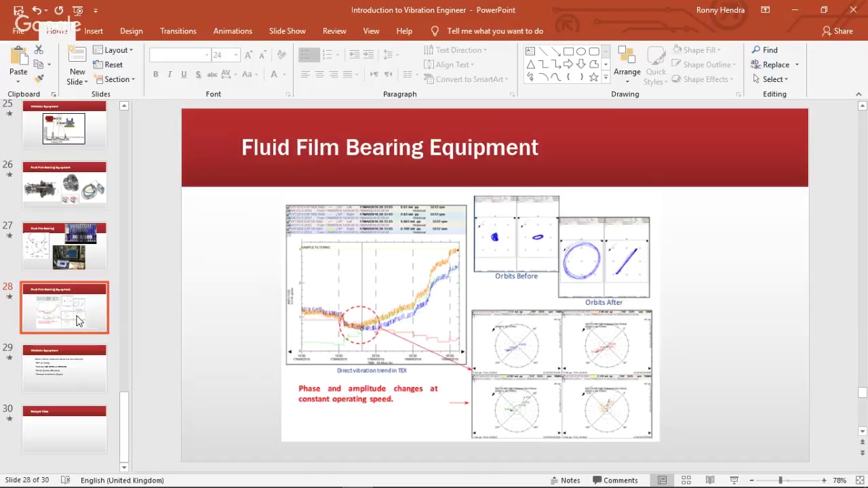Toggle Bold formatting
This screenshot has height=488, width=868.
[155, 75]
